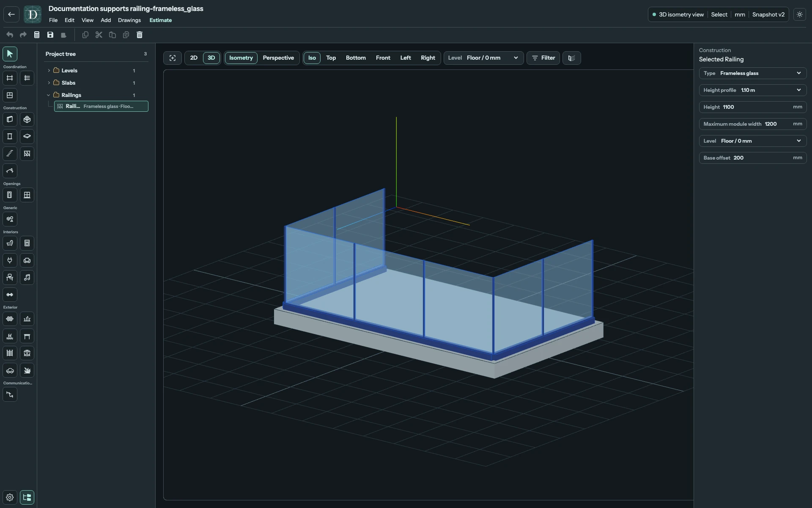Select the stairs tool
Image resolution: width=812 pixels, height=508 pixels.
(x=10, y=154)
